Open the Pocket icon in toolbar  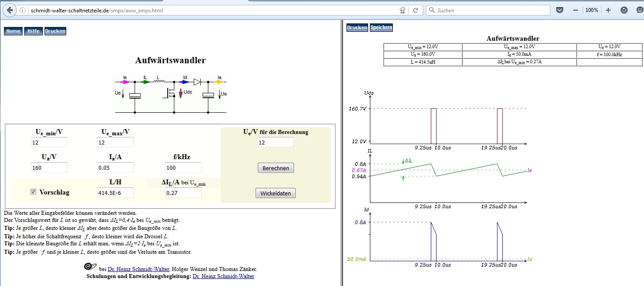point(560,10)
